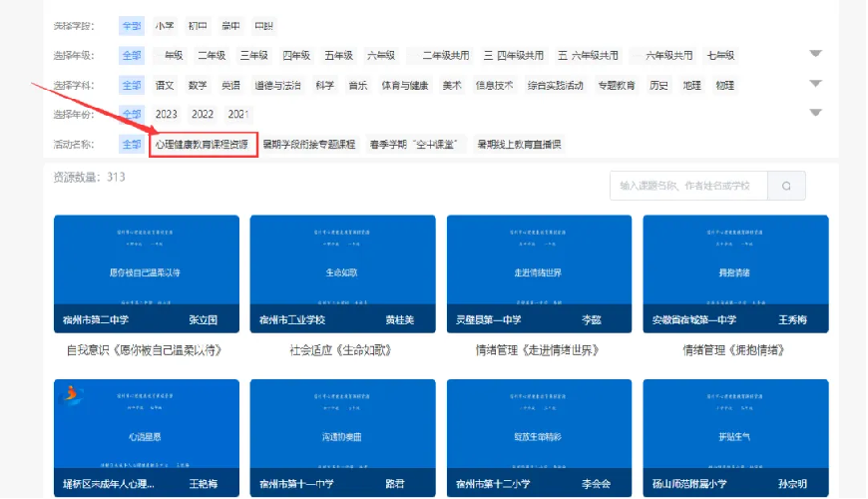Click the 资源数量: 313 count text
Screen dimensions: 868x499
[x=89, y=178]
